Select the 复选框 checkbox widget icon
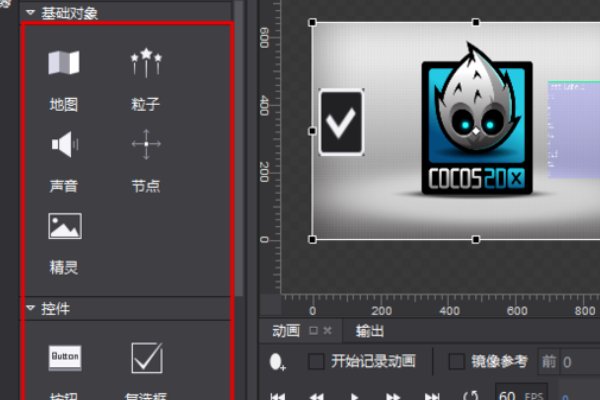Screen dimensions: 600x400 (147, 358)
